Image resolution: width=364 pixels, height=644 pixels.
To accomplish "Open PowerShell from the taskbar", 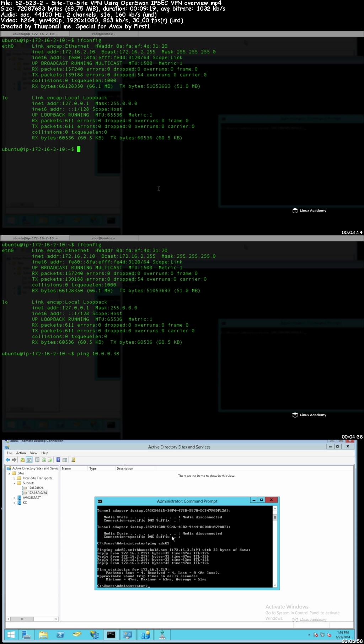I will coord(60,634).
